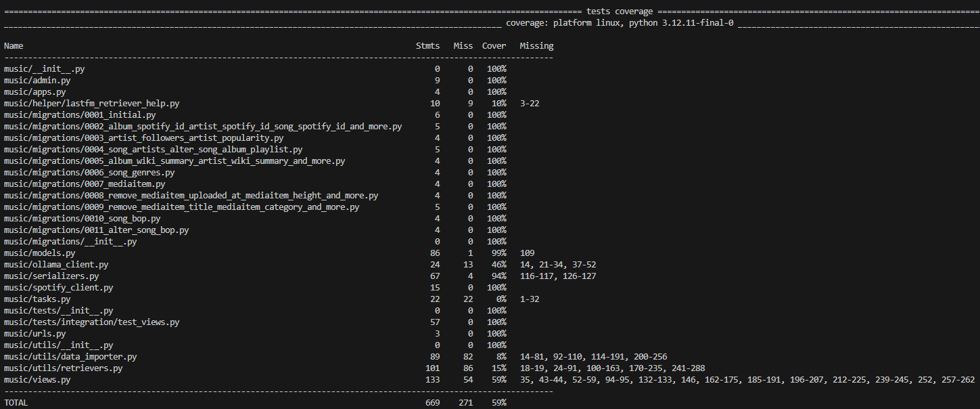
Task: Select music/models.py file name
Action: click(40, 253)
